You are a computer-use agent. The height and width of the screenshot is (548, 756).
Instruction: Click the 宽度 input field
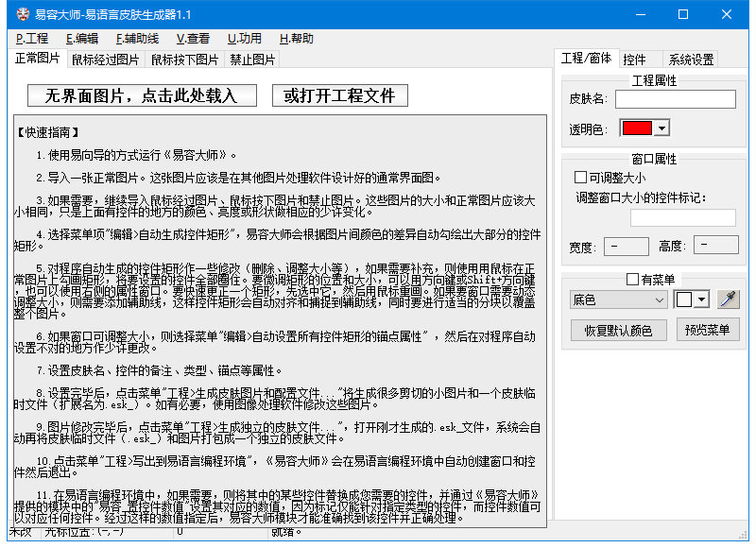(x=627, y=247)
